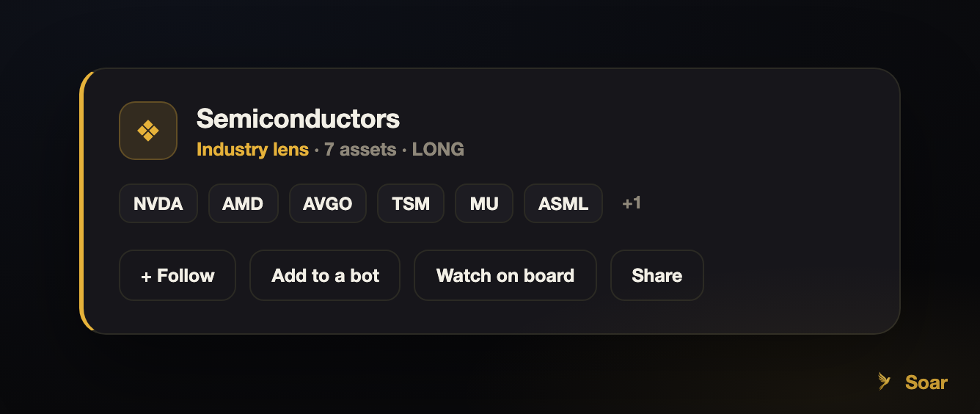Select the ASML ticker chip
Viewport: 980px width, 414px height.
pos(563,203)
